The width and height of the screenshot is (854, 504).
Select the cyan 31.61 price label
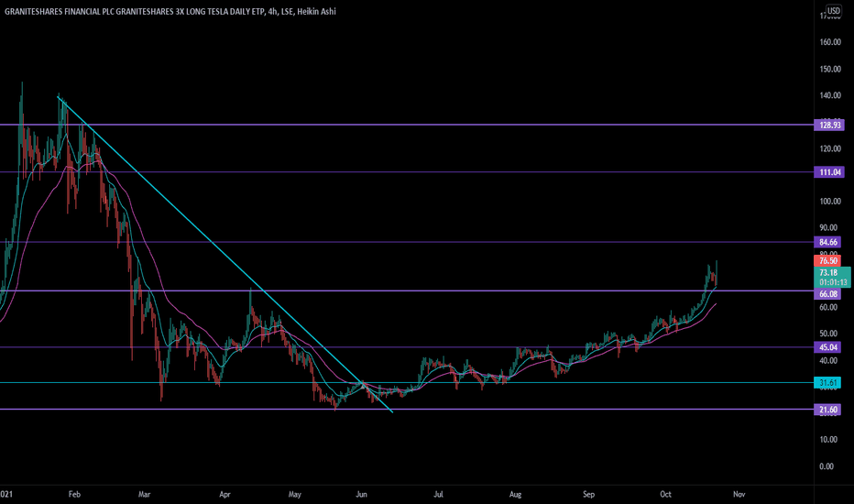[827, 383]
